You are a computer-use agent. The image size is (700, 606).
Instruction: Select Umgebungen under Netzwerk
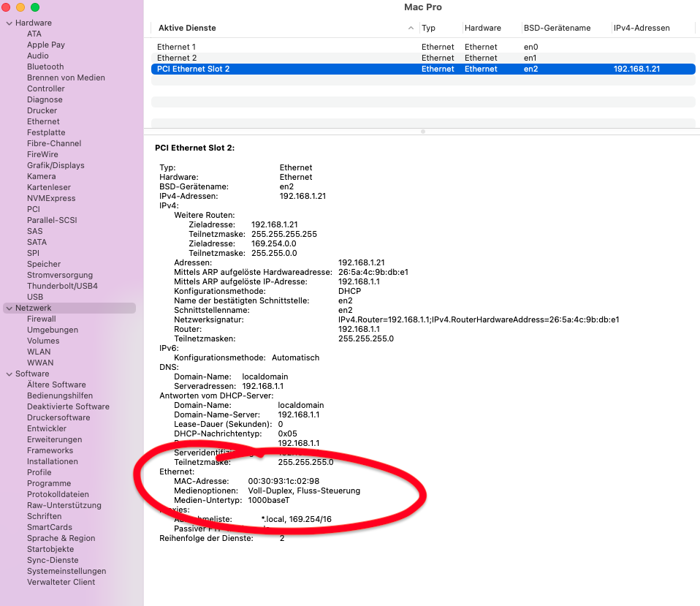53,330
